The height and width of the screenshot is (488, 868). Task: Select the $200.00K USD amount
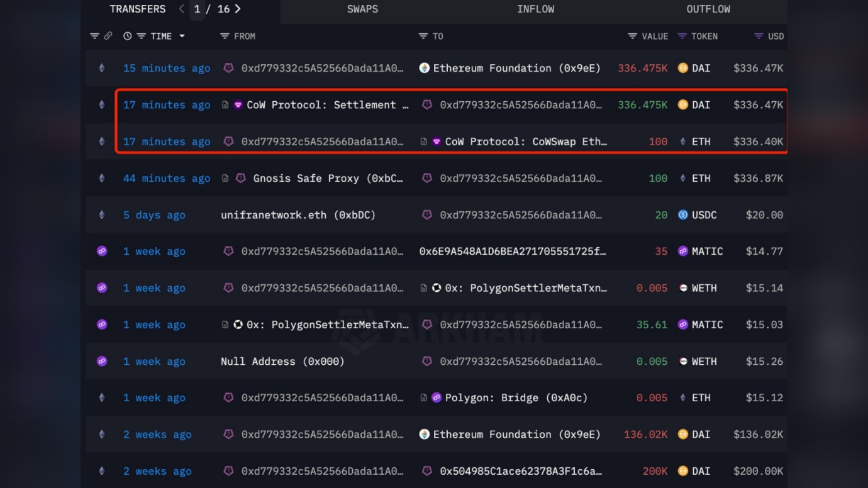pyautogui.click(x=758, y=471)
